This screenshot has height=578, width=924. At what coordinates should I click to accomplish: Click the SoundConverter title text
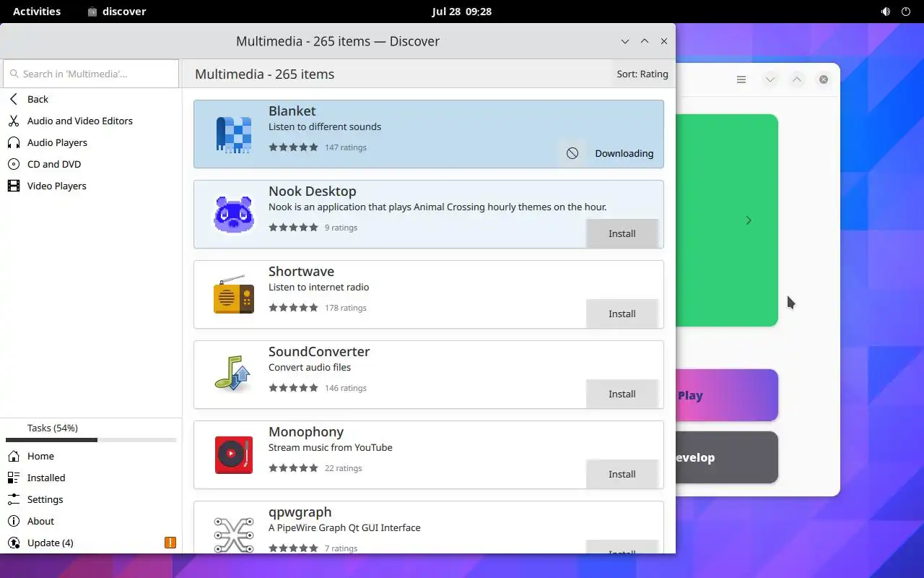pyautogui.click(x=319, y=351)
